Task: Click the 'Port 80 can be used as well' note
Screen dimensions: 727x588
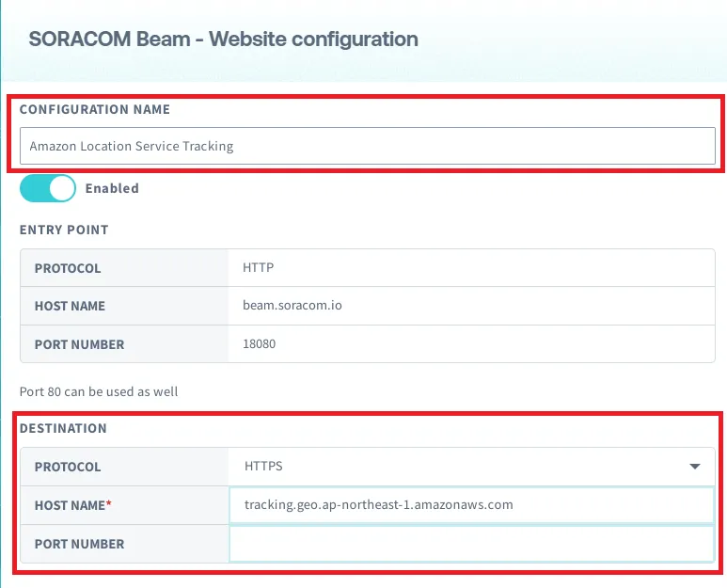Action: pyautogui.click(x=99, y=391)
